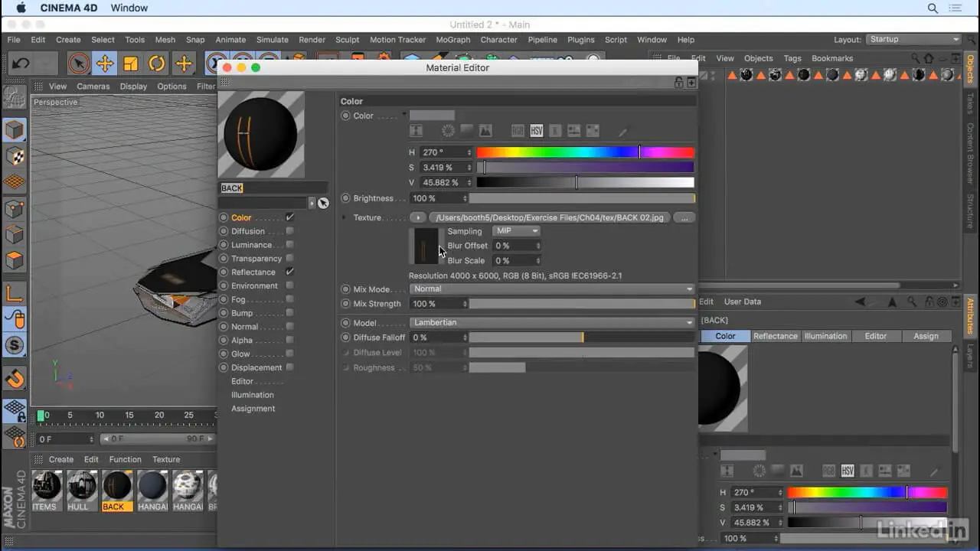The image size is (980, 551).
Task: Click the Enable Axis L-shaped icon
Action: point(15,293)
